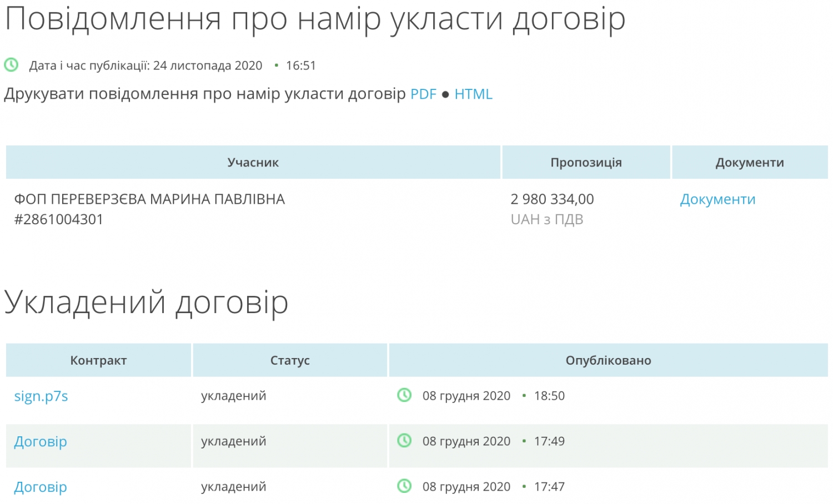833x504 pixels.
Task: Click the participant code #2861004301
Action: click(59, 220)
